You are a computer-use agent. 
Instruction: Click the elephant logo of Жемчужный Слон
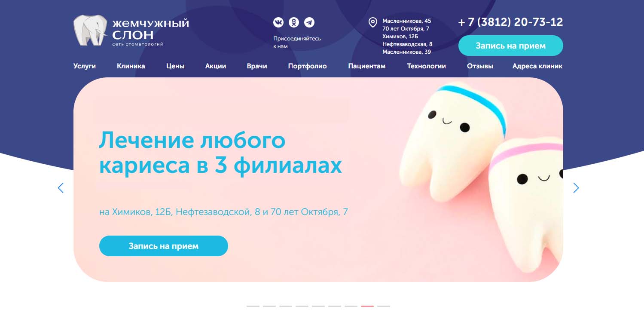click(90, 30)
